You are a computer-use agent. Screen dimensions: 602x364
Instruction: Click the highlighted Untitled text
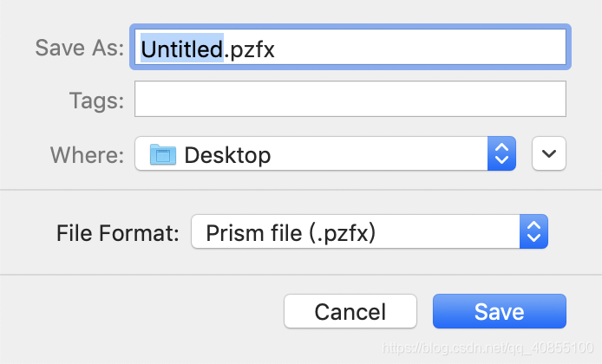pyautogui.click(x=182, y=49)
